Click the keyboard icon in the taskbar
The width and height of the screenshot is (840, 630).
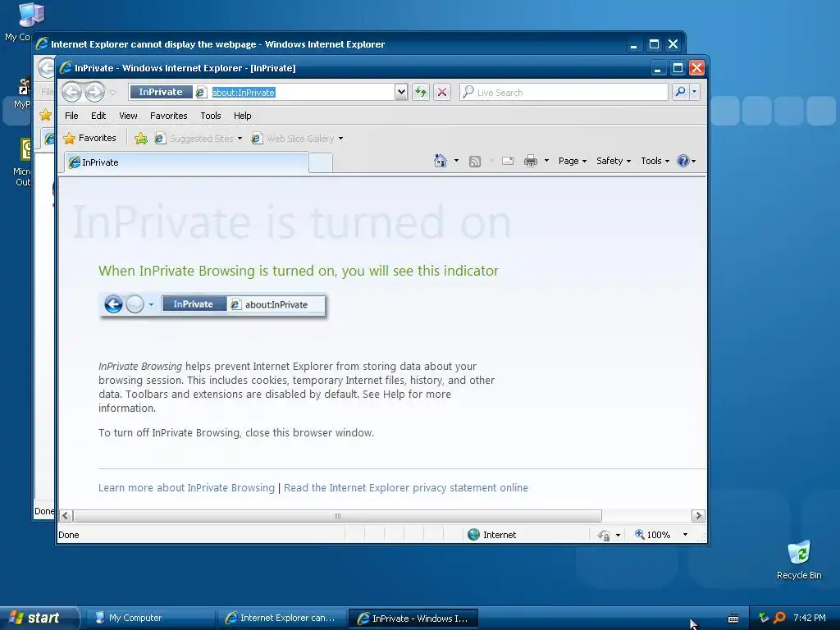(x=733, y=619)
